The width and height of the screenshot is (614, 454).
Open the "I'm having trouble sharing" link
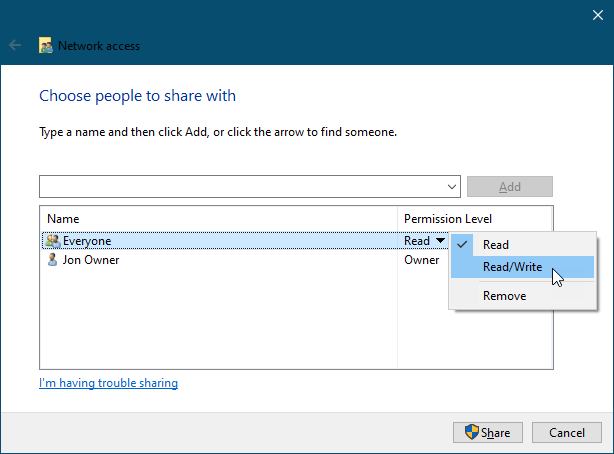point(108,383)
